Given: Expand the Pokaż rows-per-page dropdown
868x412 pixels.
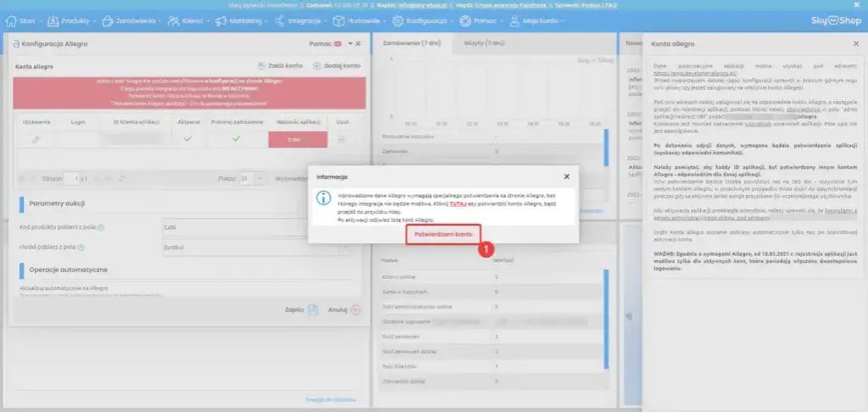Looking at the screenshot, I should tap(251, 179).
